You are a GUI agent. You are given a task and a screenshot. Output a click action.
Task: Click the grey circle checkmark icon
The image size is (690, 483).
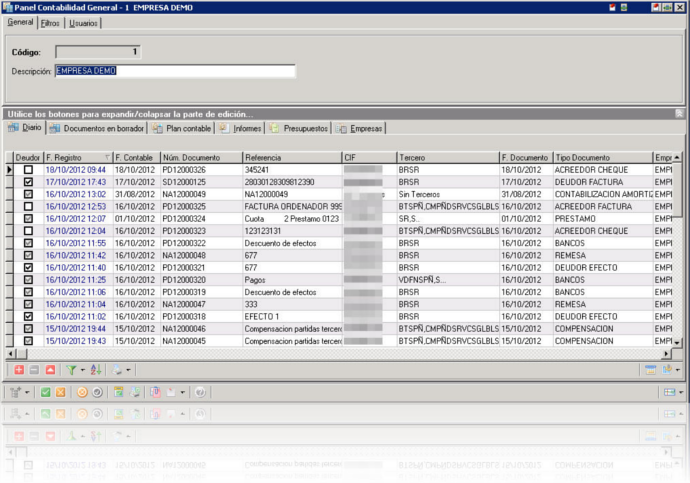(x=97, y=392)
